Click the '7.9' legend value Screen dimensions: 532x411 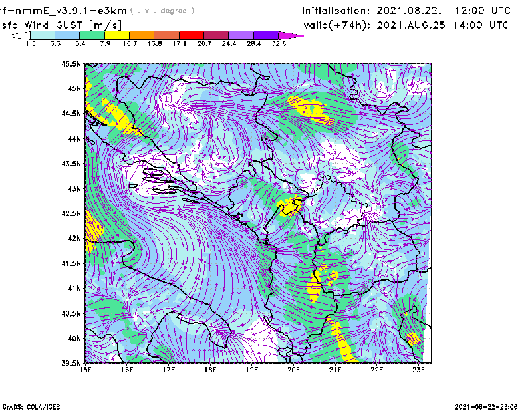(105, 43)
